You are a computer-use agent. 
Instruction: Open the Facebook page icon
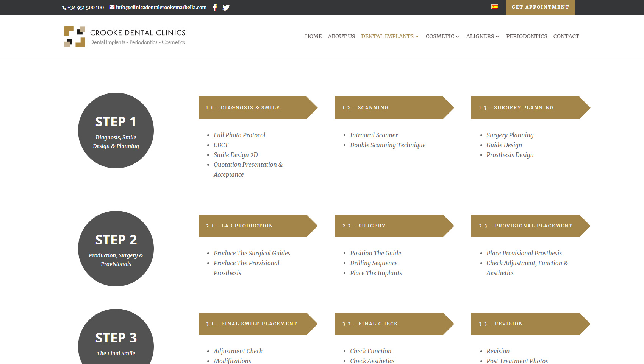pos(215,8)
